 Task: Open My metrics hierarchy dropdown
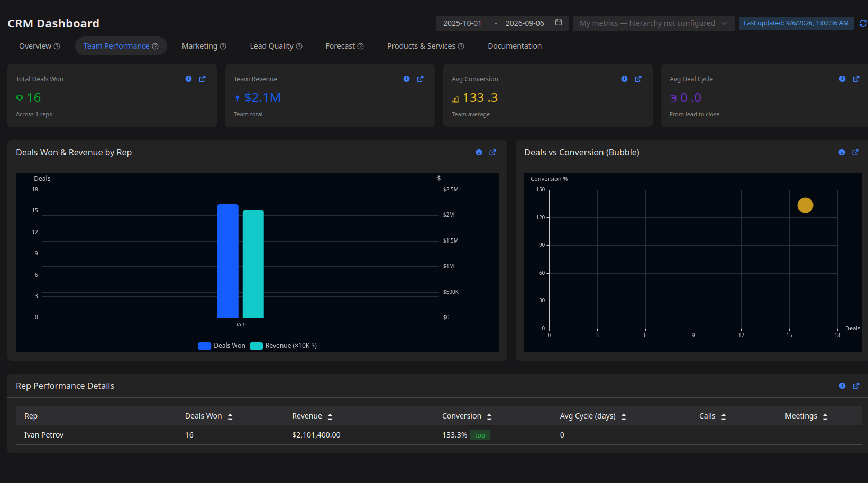tap(653, 23)
